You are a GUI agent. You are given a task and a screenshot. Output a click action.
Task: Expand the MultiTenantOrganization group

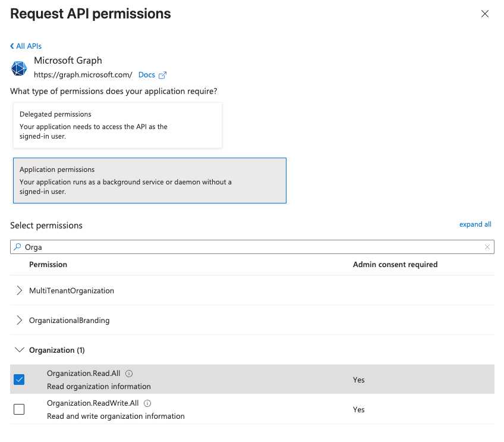(20, 291)
